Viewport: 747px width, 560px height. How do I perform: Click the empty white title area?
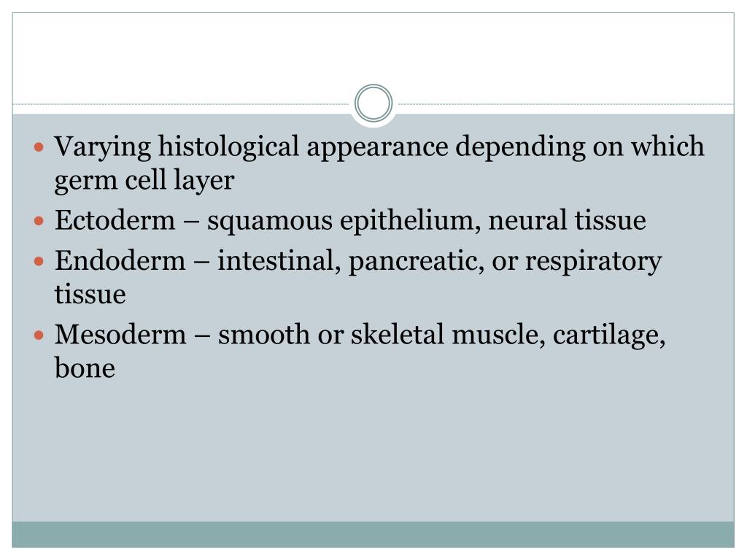point(373,52)
